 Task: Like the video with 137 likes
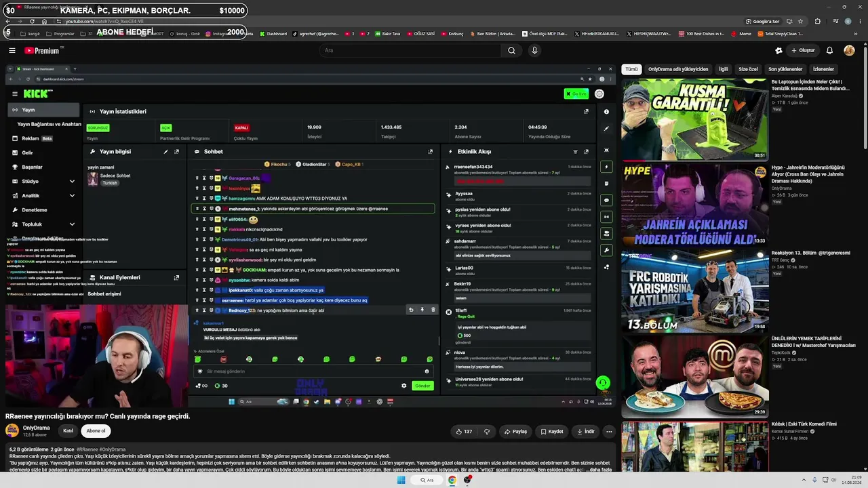465,431
